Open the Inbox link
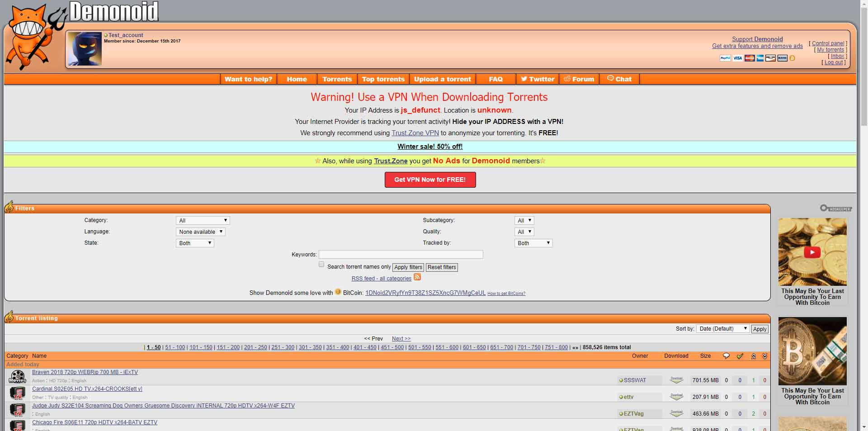Screen dimensions: 868x431 pyautogui.click(x=837, y=56)
